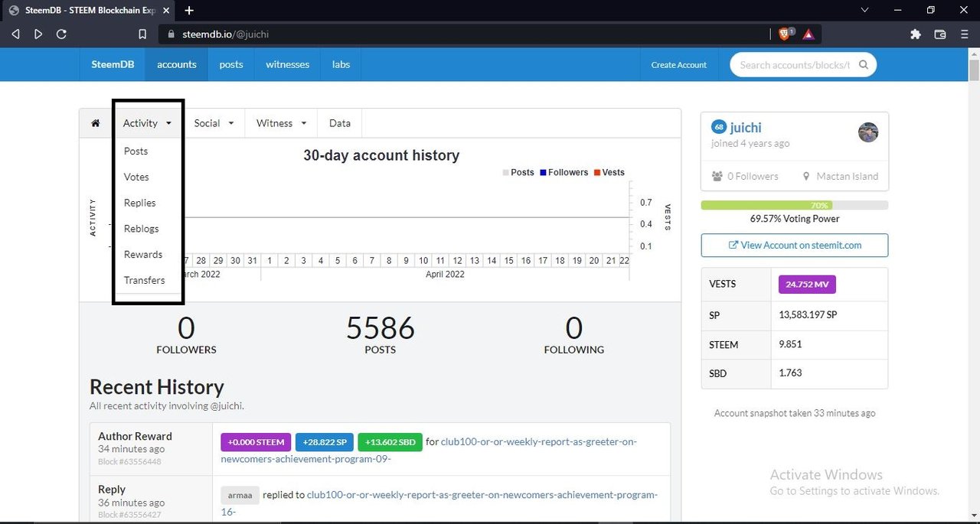The height and width of the screenshot is (524, 980).
Task: Go back with the browser back arrow
Action: (15, 34)
